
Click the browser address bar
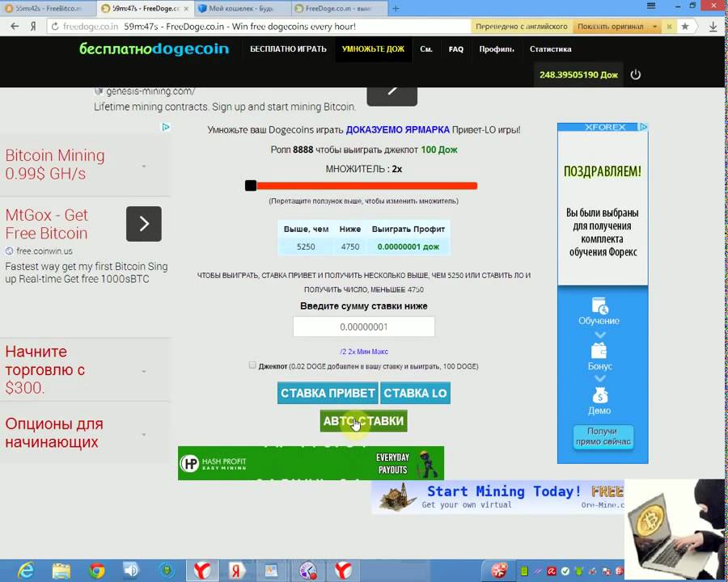click(x=260, y=27)
